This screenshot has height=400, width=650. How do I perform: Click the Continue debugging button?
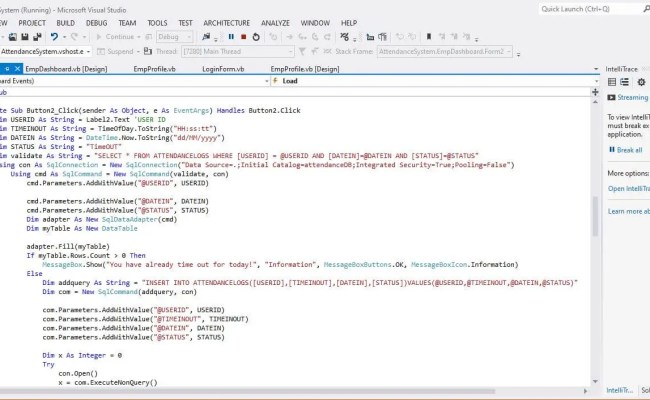(115, 37)
